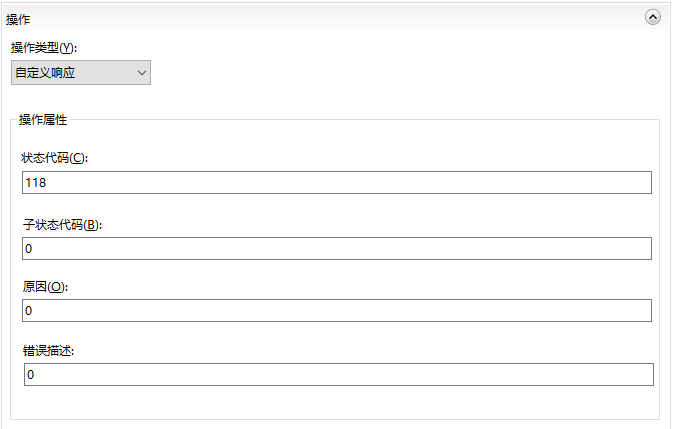Click the 操作属性 group box caption
Screen dimensions: 673x429
pyautogui.click(x=43, y=120)
